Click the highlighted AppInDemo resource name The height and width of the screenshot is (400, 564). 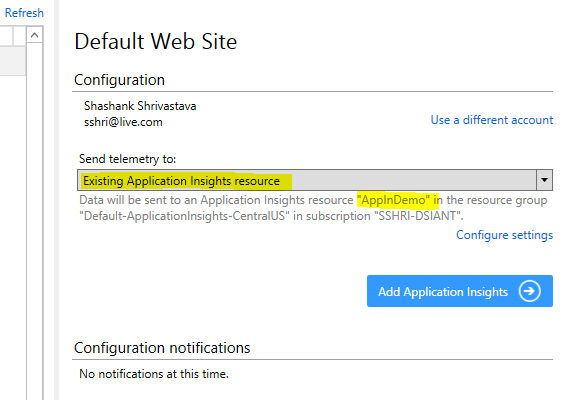[394, 200]
